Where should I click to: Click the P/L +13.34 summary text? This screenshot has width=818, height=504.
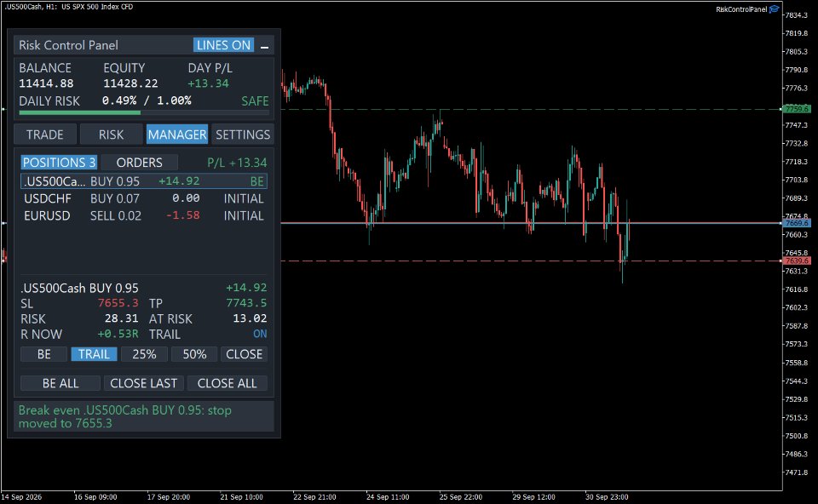(x=237, y=163)
